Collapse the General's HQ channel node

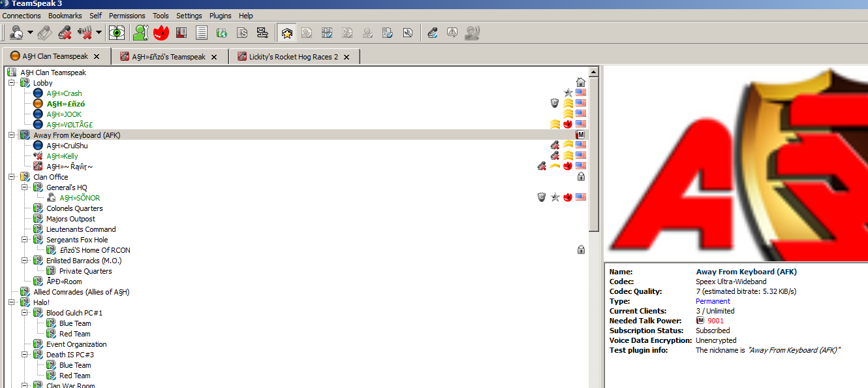tap(24, 187)
